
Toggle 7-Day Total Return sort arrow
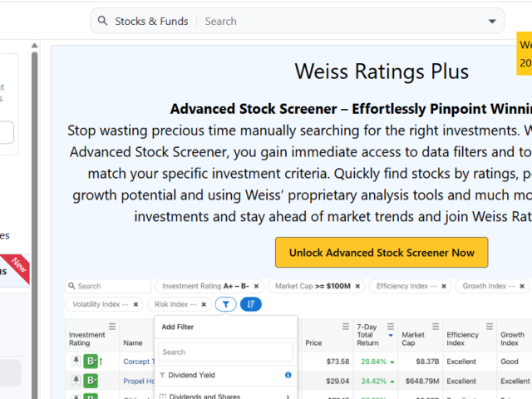pos(391,336)
